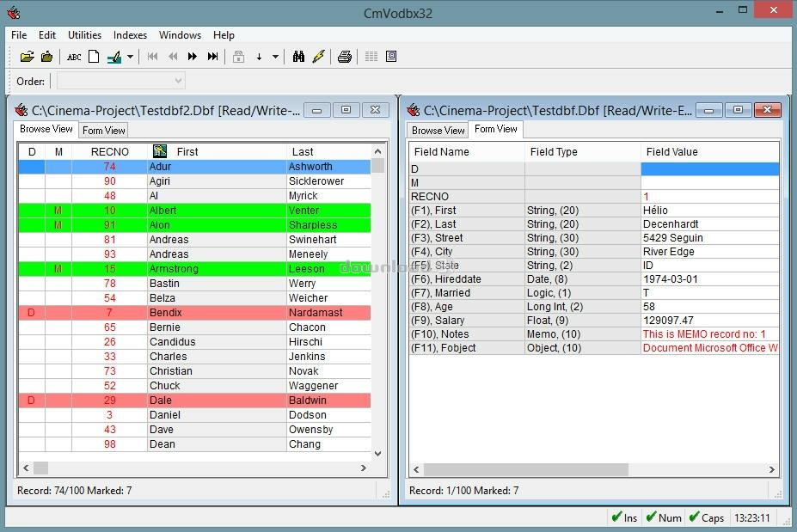The height and width of the screenshot is (532, 797).
Task: Switch to Form View tab in Testdbf2 window
Action: (104, 131)
